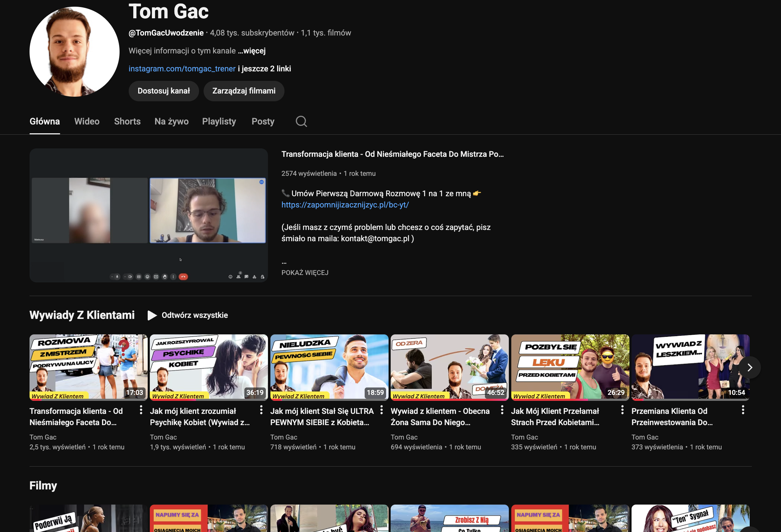Click the channel search magnifier icon
The height and width of the screenshot is (532, 781).
coord(301,121)
